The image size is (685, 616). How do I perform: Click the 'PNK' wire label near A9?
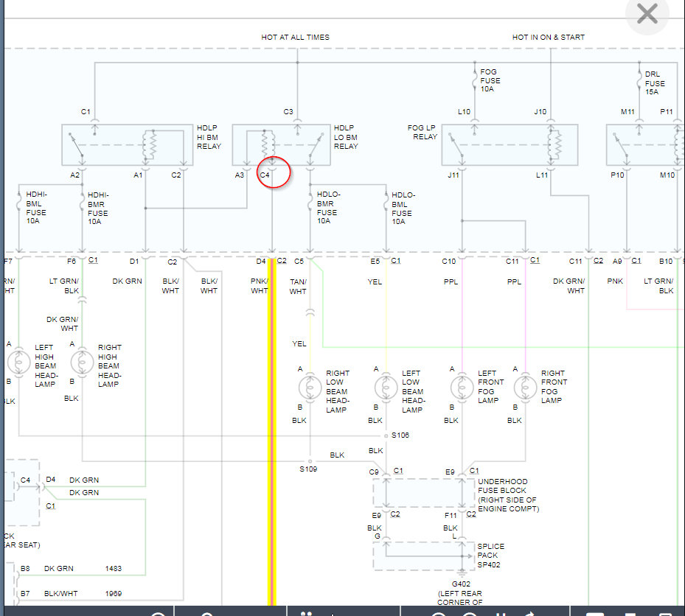[615, 281]
